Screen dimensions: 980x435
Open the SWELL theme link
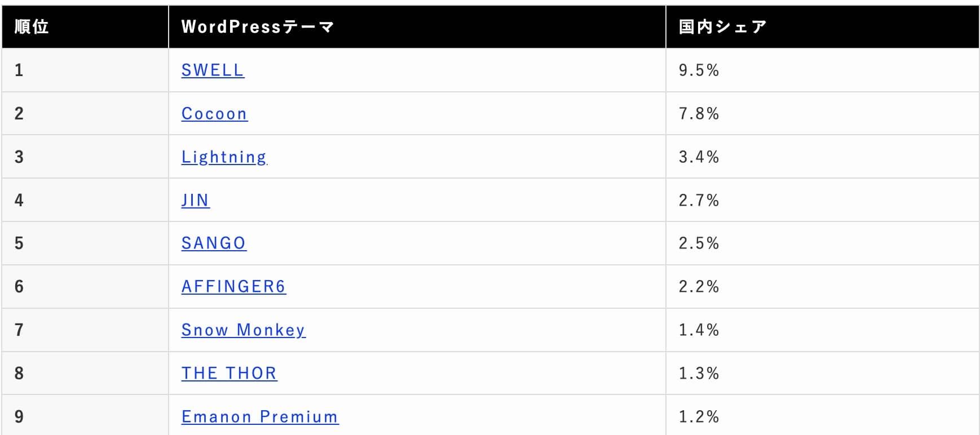click(213, 70)
